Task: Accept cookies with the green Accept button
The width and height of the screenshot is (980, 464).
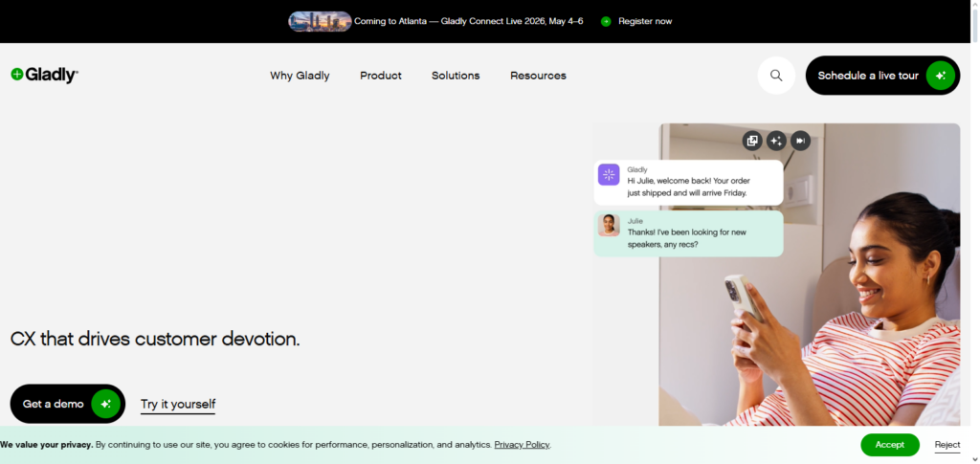Action: 889,445
